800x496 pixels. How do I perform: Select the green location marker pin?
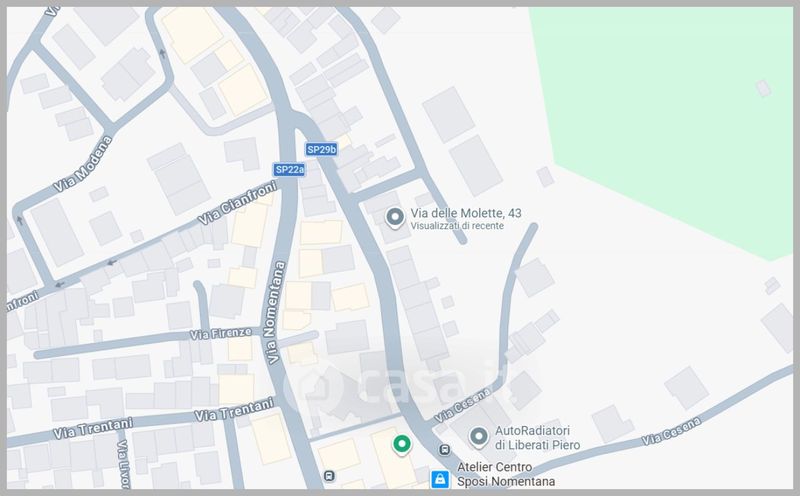click(401, 444)
